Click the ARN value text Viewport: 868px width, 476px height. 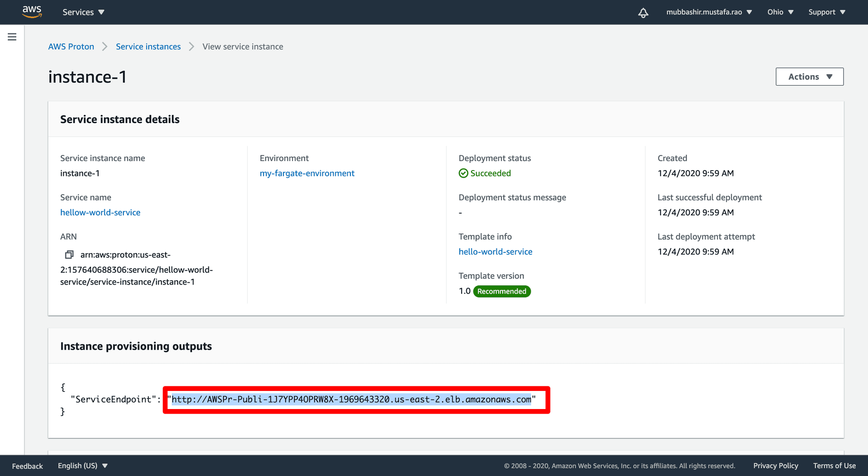coord(137,268)
